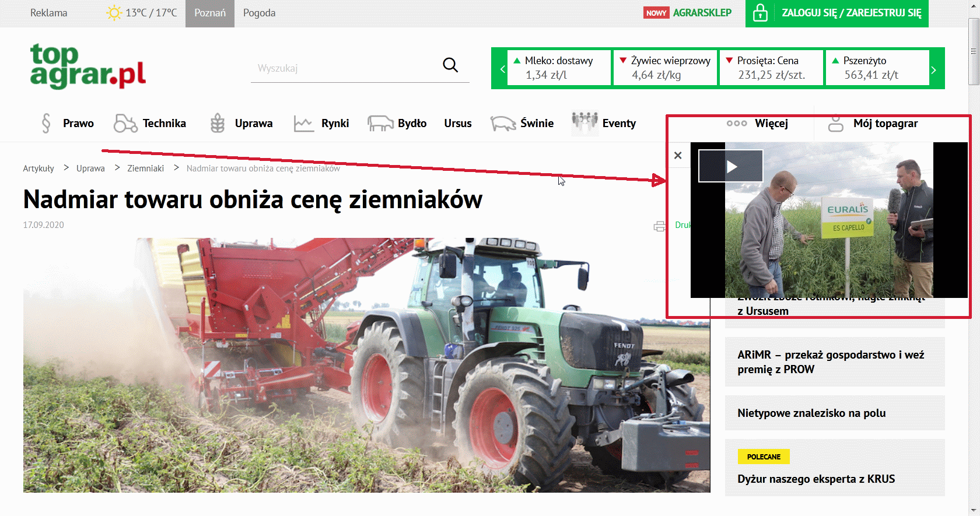980x516 pixels.
Task: Open Mleko: dostawy price ticker
Action: tap(559, 68)
